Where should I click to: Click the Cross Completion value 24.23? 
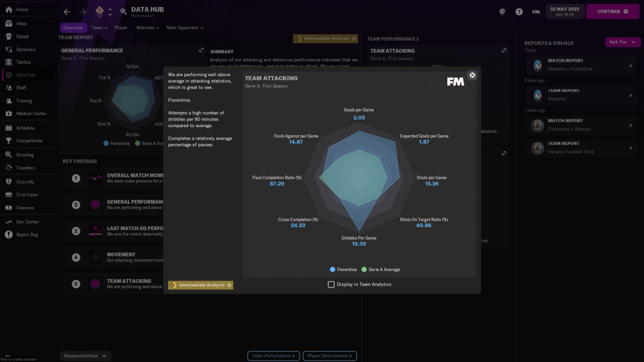[x=298, y=225]
